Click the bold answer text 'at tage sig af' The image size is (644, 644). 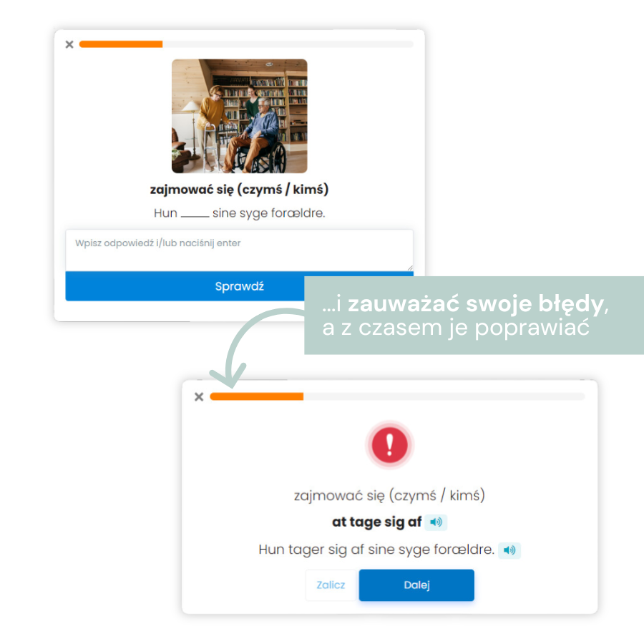pos(376,522)
